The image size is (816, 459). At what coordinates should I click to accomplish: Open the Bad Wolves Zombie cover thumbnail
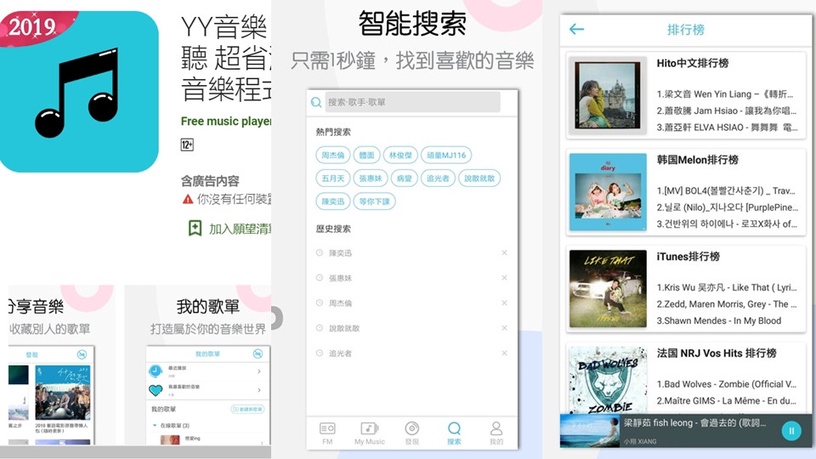(607, 380)
